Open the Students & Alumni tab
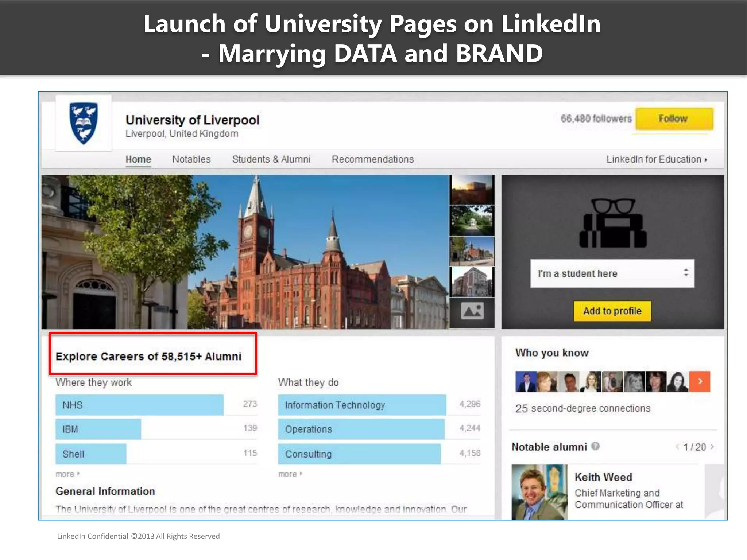This screenshot has width=747, height=560. click(x=271, y=159)
